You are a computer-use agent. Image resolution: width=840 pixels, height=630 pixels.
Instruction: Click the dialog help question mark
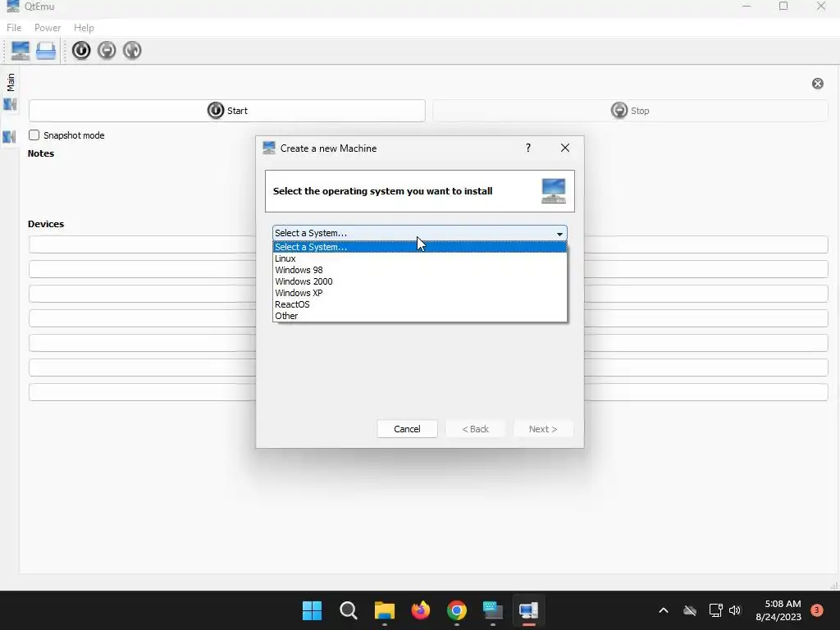[x=528, y=148]
